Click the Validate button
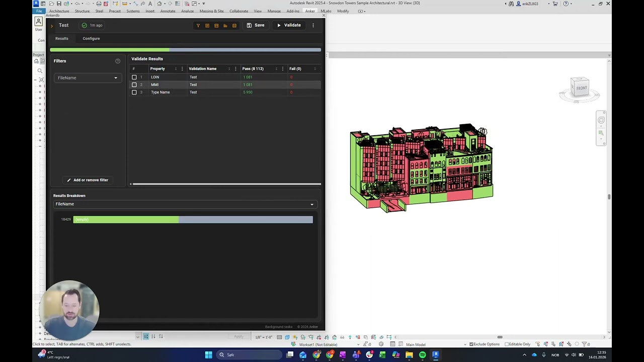The image size is (644, 362). [x=289, y=25]
